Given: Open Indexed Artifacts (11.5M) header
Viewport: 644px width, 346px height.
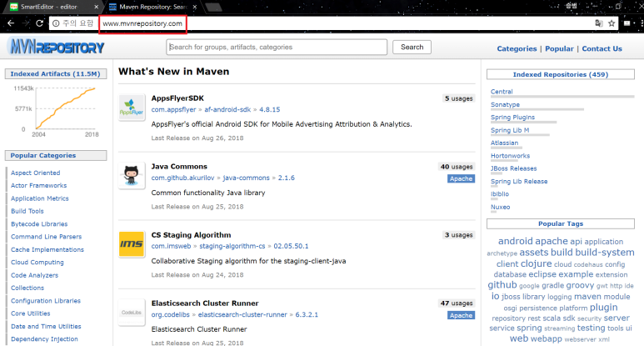Looking at the screenshot, I should tap(56, 74).
